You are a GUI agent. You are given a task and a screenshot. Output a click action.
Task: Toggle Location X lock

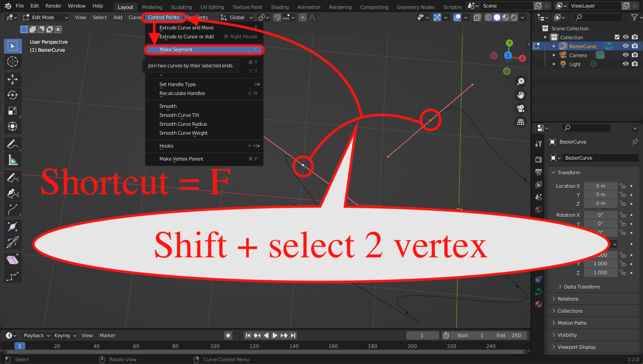coord(622,186)
